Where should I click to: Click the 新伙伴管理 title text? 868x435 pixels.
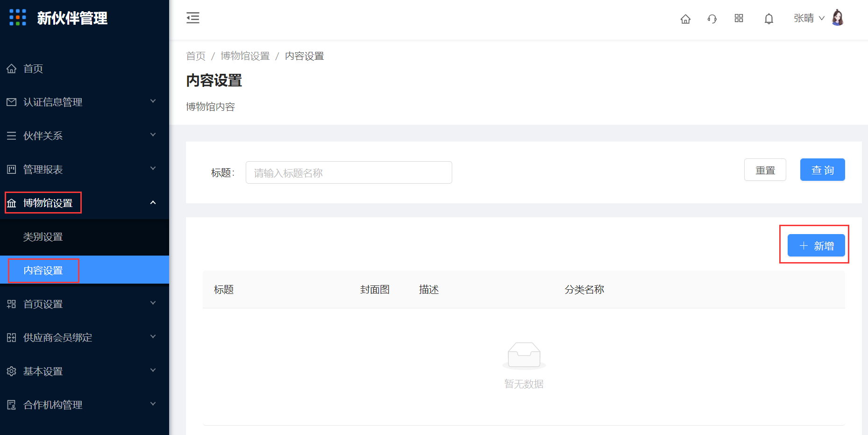coord(72,18)
